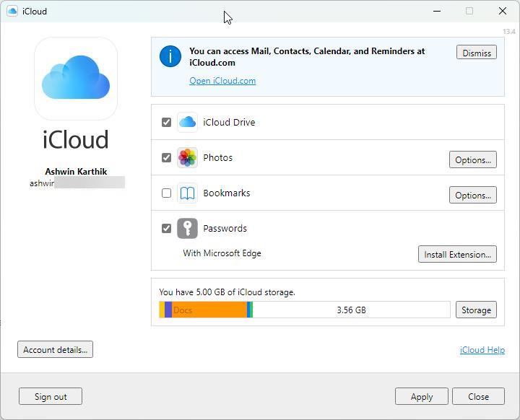Click the 3.56 GB free storage area
Screen dimensions: 520x420
352,310
